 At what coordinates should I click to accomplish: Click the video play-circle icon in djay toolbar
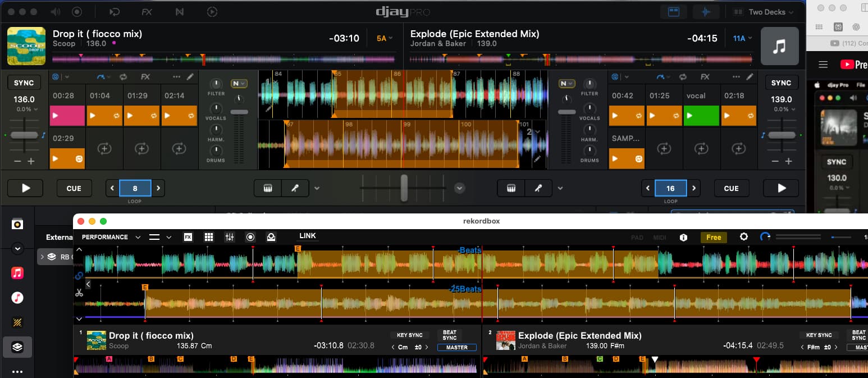tap(212, 11)
